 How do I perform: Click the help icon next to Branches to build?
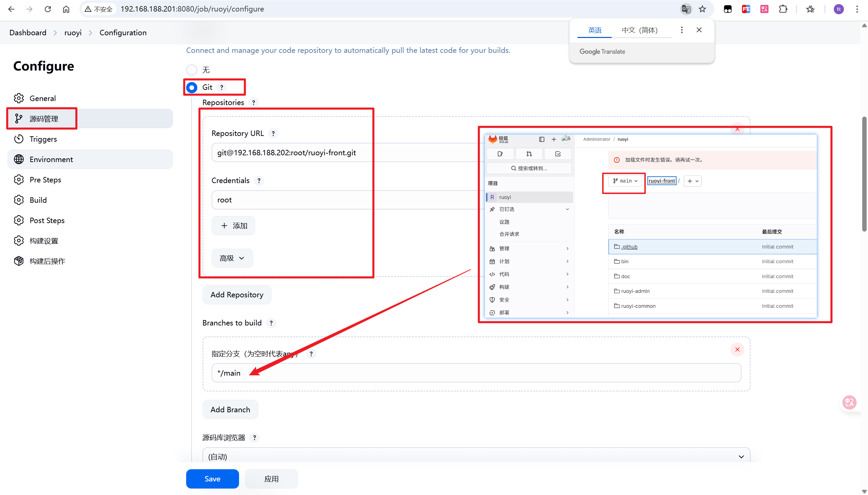pyautogui.click(x=271, y=323)
